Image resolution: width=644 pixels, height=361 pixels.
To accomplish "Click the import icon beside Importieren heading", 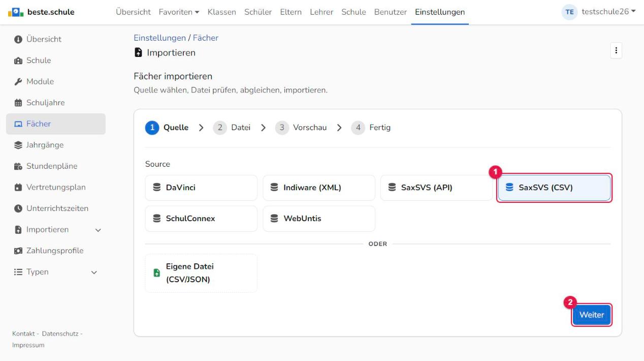I will 138,52.
